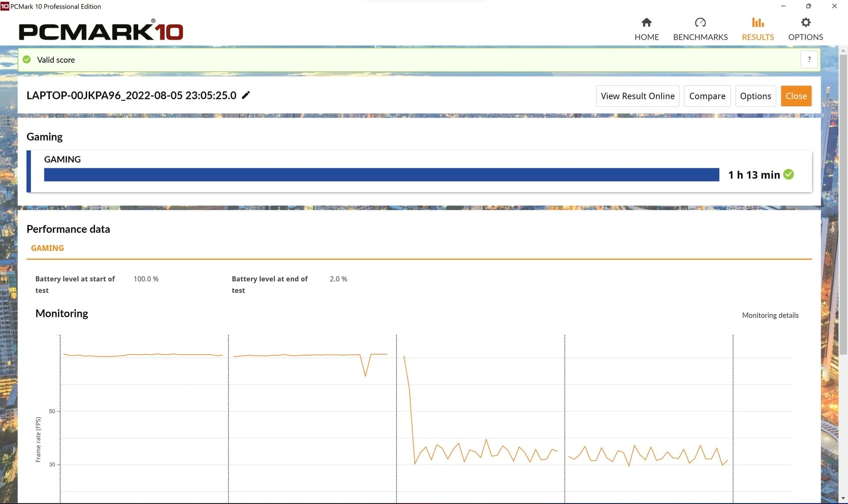This screenshot has height=504, width=848.
Task: Click green checkmark beside 1 h 13 min
Action: 788,174
